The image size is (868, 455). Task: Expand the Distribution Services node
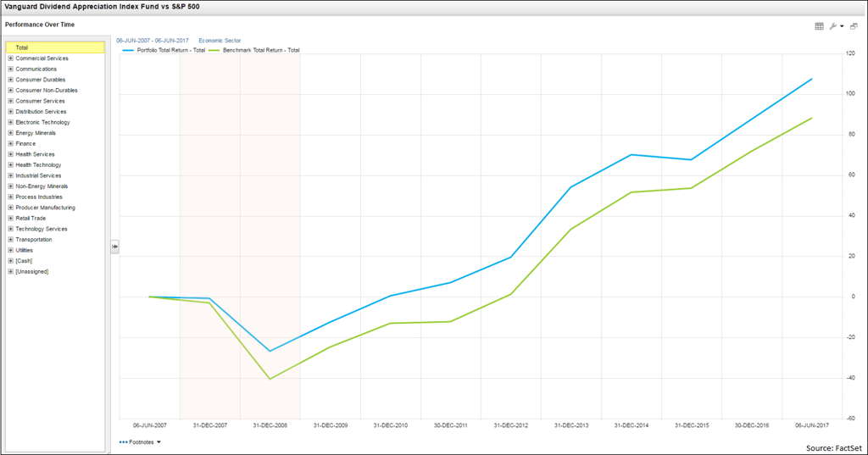pyautogui.click(x=10, y=111)
